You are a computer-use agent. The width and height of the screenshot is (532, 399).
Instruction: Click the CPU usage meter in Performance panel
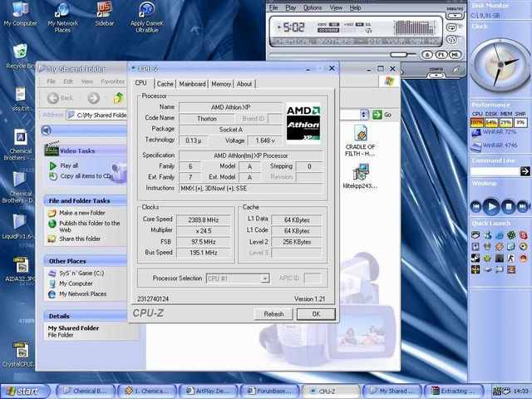(x=476, y=122)
